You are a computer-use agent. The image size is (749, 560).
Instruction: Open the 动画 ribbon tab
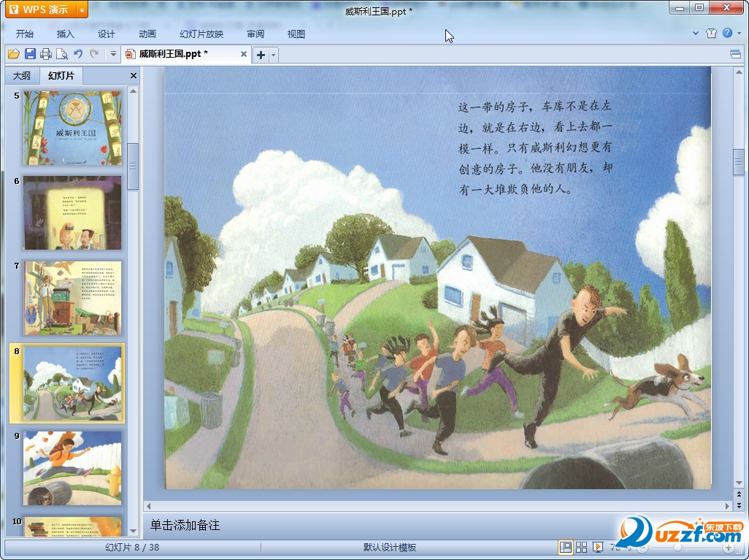147,34
